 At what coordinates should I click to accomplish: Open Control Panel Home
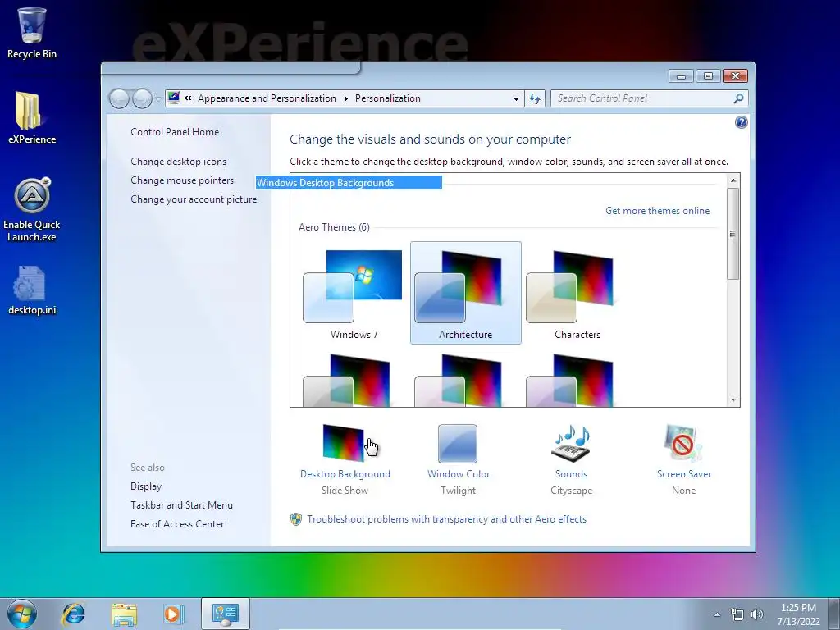[175, 132]
